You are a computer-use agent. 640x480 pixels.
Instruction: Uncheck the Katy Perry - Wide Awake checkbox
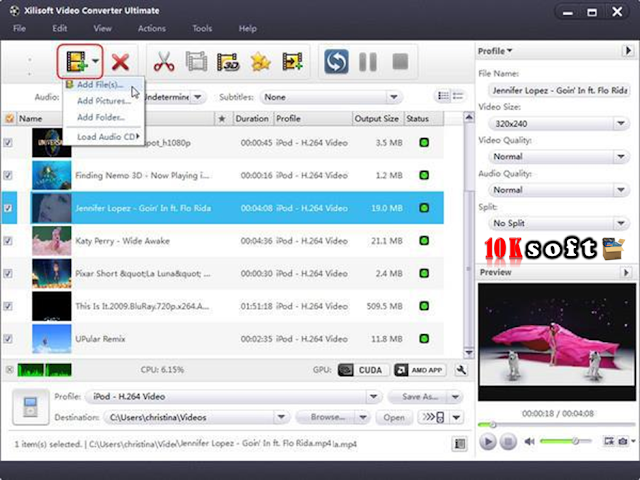(x=8, y=240)
